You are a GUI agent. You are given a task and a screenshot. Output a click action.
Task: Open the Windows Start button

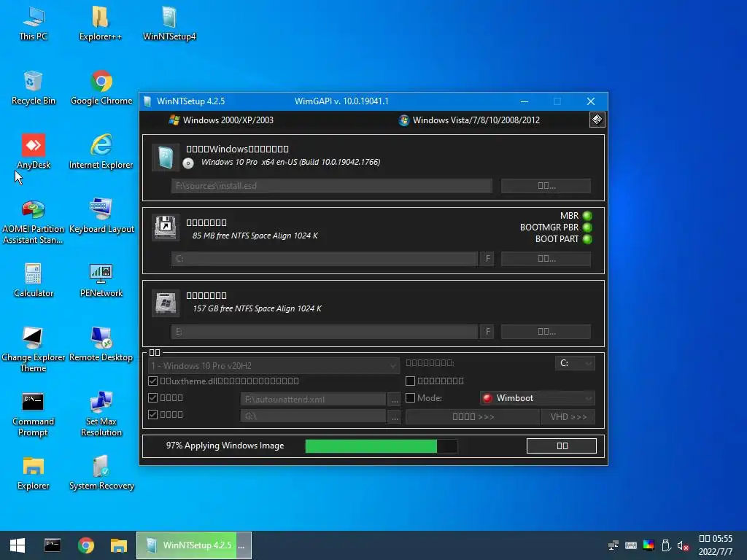coord(18,545)
